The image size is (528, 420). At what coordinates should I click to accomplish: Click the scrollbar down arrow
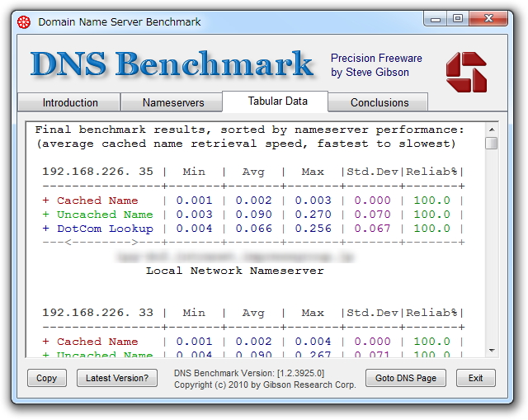pos(492,351)
